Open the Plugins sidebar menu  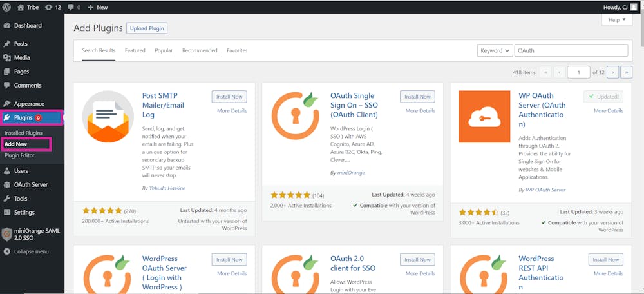[x=31, y=117]
